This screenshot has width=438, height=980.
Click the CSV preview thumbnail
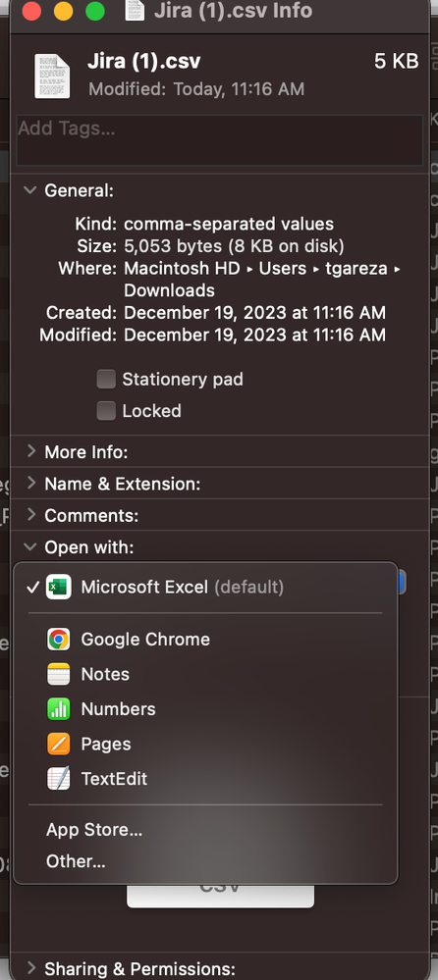pos(220,895)
